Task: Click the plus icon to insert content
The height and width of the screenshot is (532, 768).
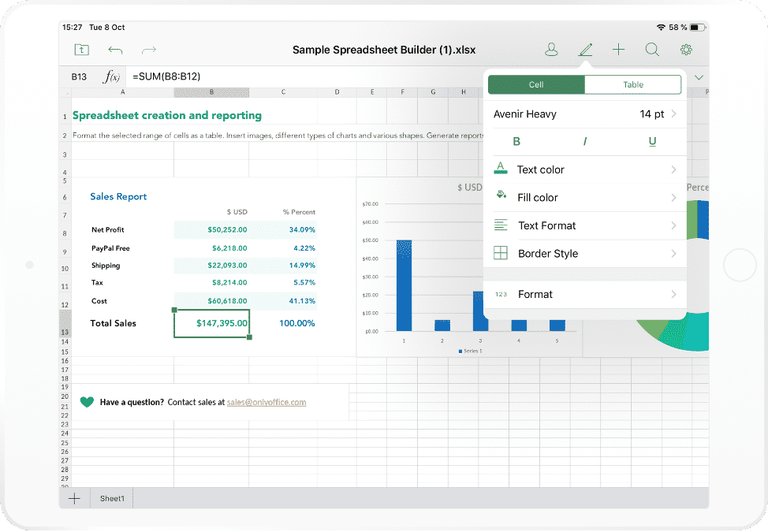Action: coord(618,49)
